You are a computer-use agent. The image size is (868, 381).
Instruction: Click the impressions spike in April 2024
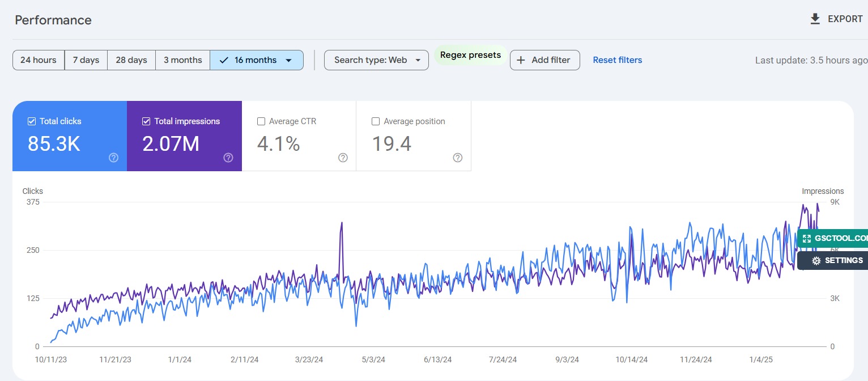[342, 223]
